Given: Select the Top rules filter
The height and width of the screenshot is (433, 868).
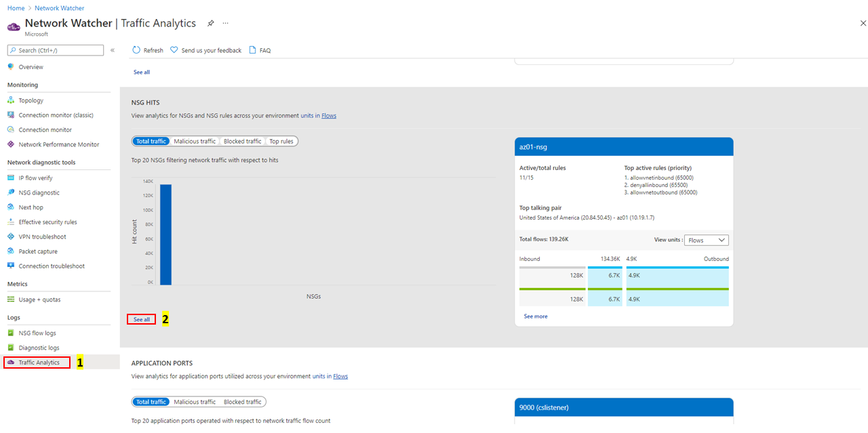Looking at the screenshot, I should coord(281,141).
